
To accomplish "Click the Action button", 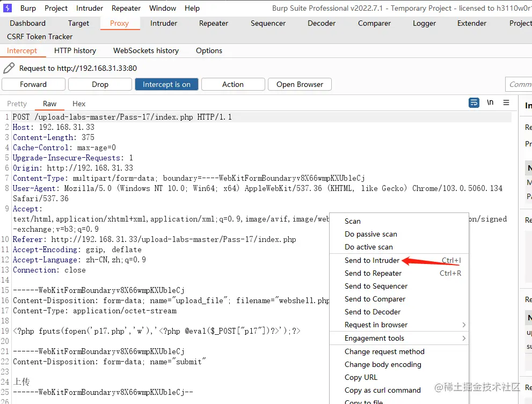I will pos(233,84).
